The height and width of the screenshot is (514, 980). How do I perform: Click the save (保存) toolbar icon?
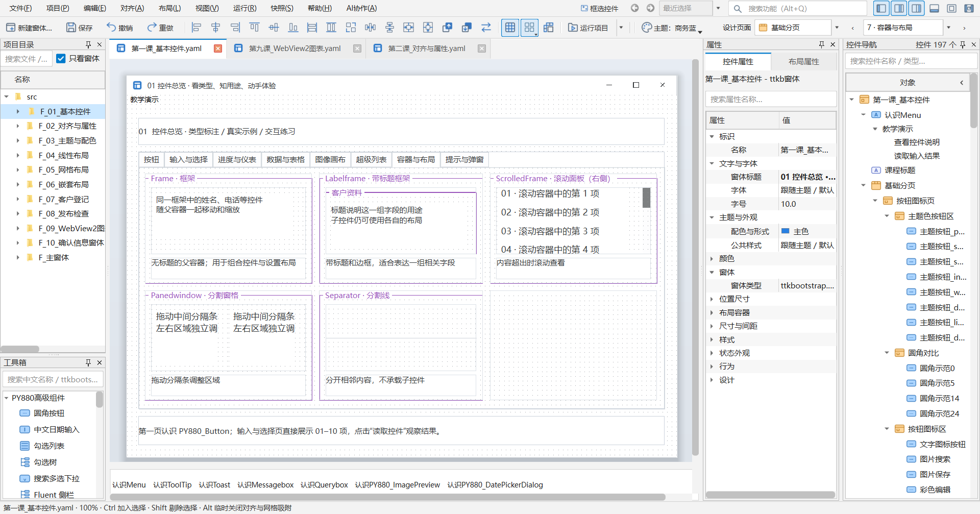[80, 28]
